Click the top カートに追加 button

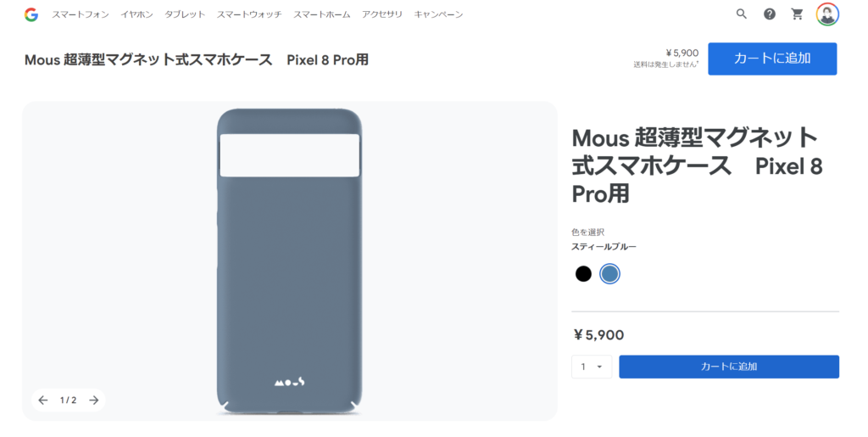click(772, 59)
